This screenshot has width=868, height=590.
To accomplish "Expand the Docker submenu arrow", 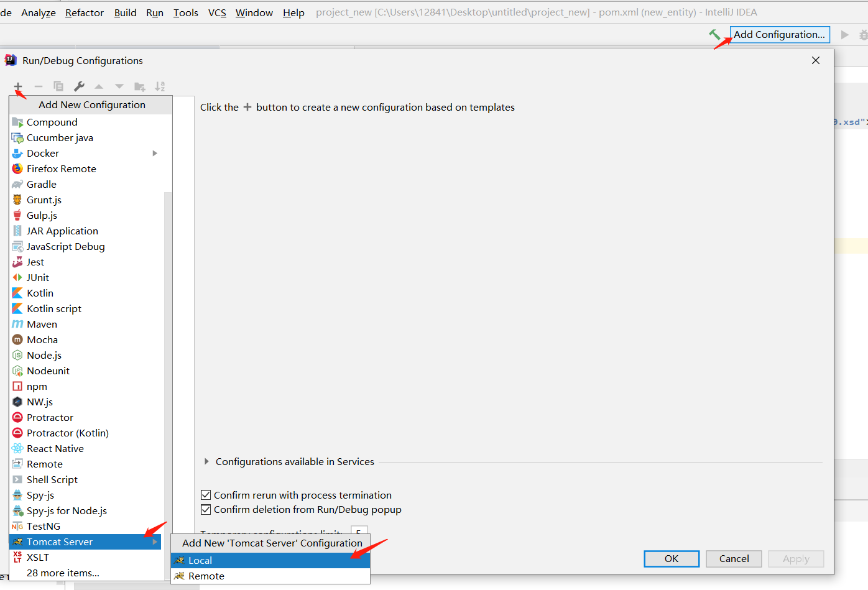I will [155, 153].
